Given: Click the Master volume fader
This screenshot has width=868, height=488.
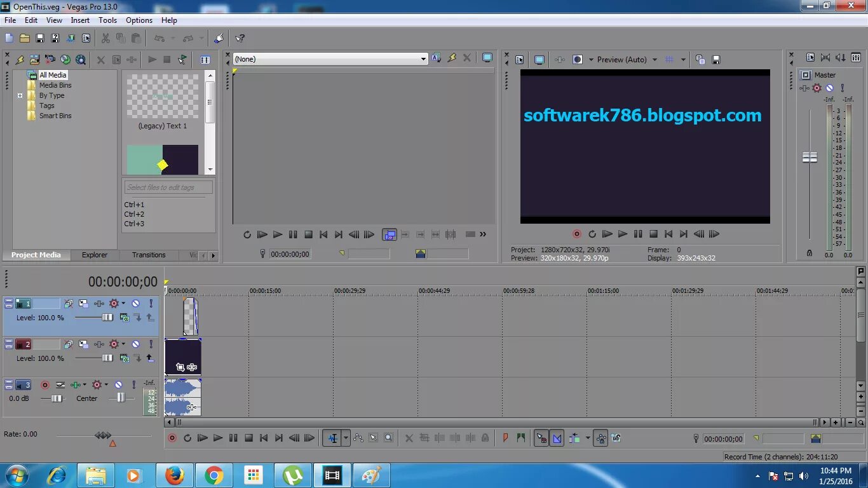Looking at the screenshot, I should (x=810, y=156).
